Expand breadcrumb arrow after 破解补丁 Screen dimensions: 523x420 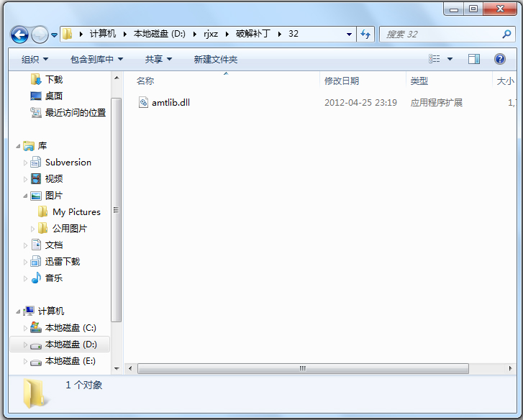point(280,34)
